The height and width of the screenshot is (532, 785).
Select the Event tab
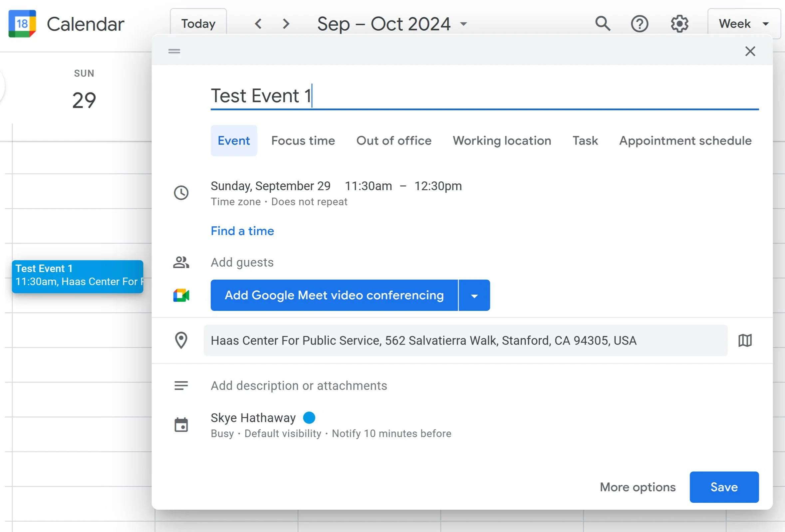[234, 140]
